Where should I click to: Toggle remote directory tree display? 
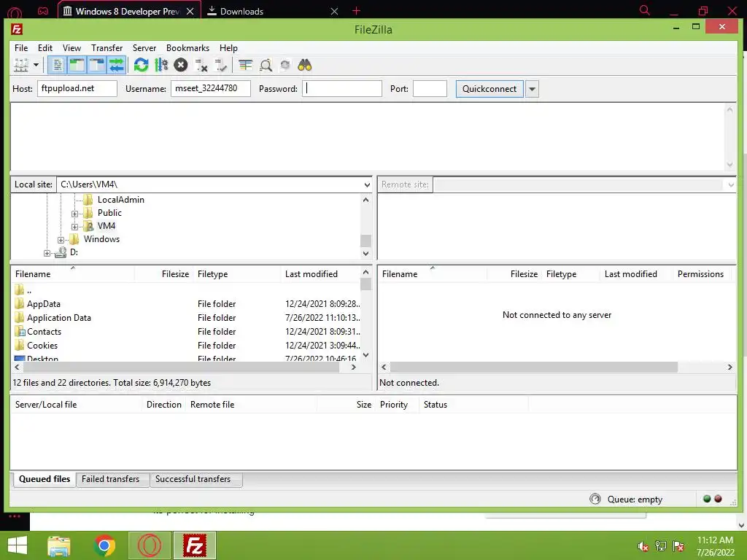[x=97, y=65]
